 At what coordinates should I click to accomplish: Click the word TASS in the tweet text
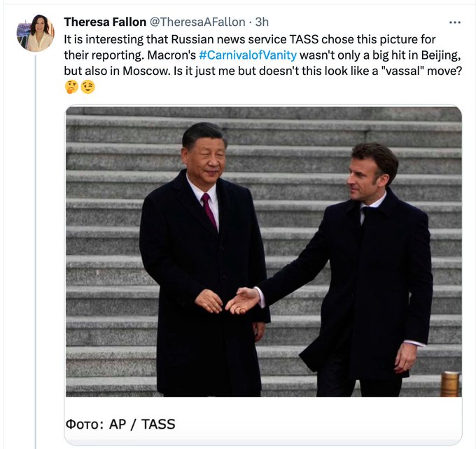pos(304,39)
